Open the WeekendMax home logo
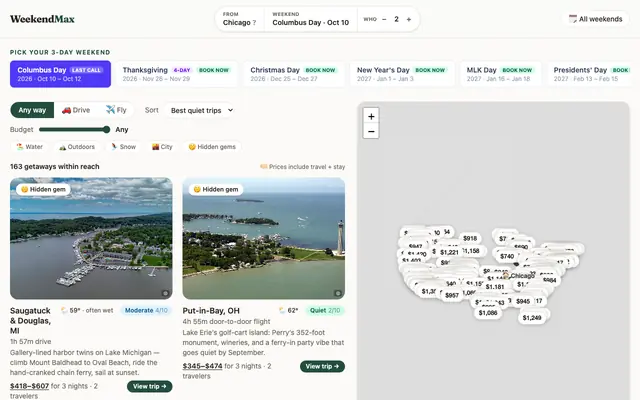The image size is (640, 400). point(42,19)
